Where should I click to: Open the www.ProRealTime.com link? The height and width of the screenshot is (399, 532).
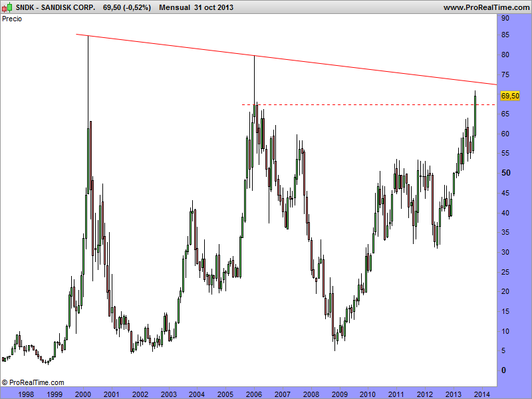pyautogui.click(x=486, y=7)
